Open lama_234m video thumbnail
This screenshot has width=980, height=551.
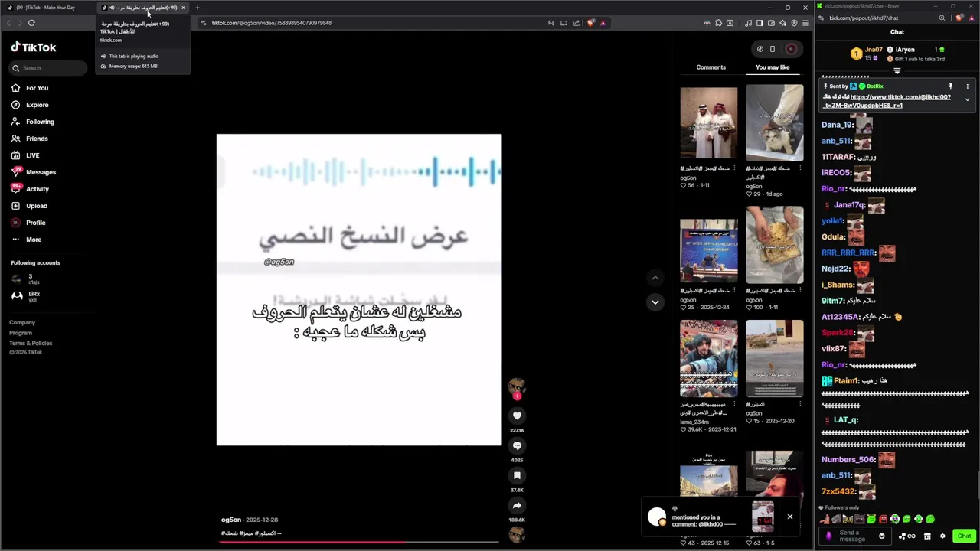709,358
